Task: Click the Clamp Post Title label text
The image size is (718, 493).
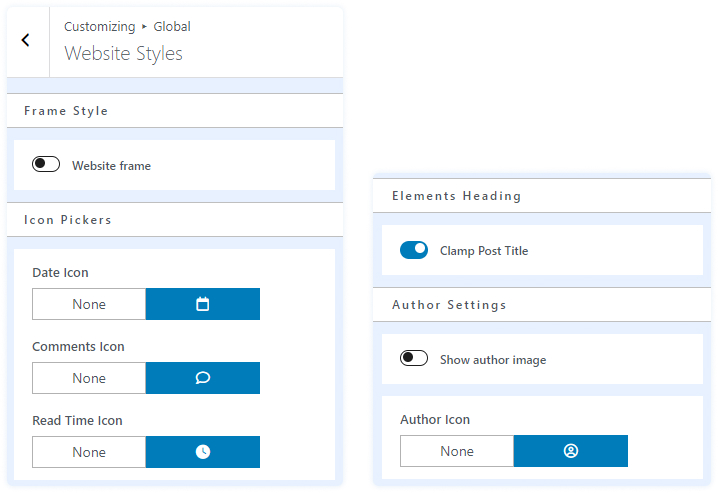Action: (484, 251)
